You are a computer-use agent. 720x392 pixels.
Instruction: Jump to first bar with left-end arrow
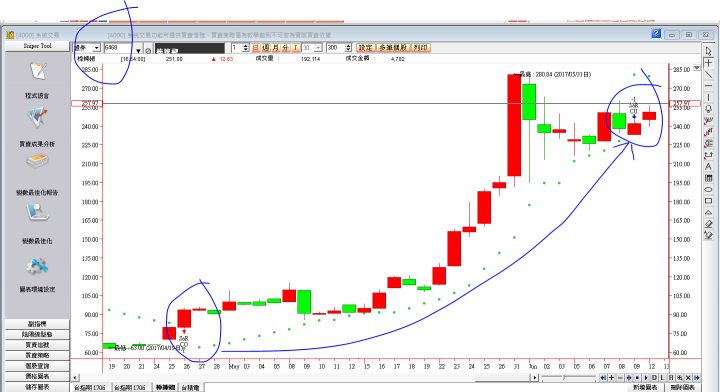[603, 378]
